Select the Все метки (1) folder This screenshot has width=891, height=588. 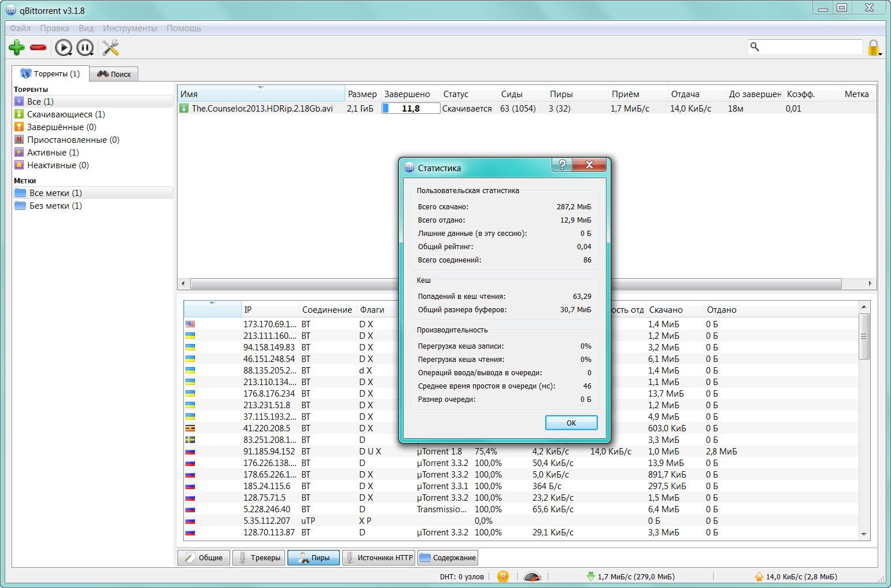(x=93, y=193)
